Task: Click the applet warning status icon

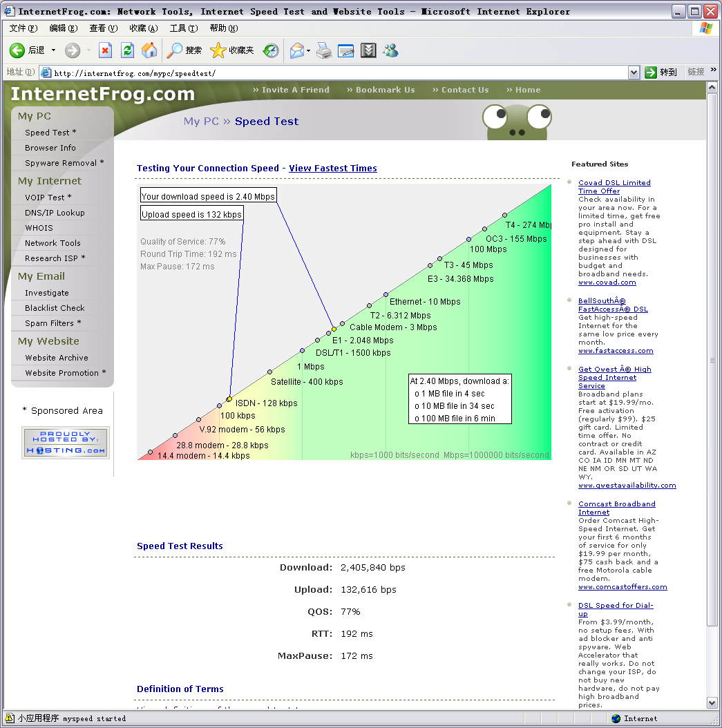Action: [9, 718]
